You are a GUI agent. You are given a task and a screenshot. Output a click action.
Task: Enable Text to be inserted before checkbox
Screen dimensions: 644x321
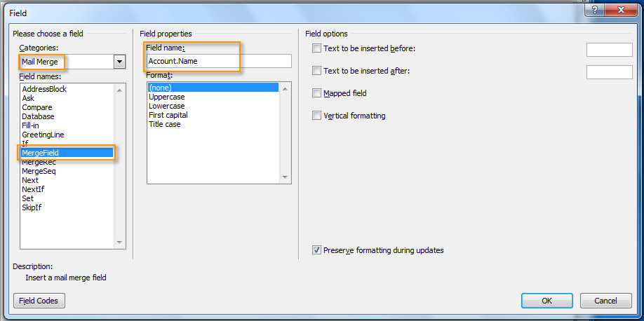point(316,48)
